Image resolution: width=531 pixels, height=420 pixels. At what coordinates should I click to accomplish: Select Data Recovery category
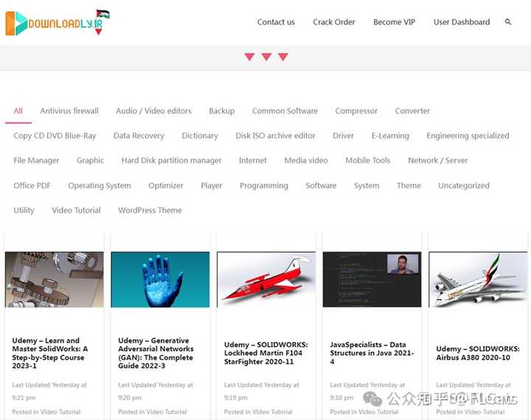139,136
